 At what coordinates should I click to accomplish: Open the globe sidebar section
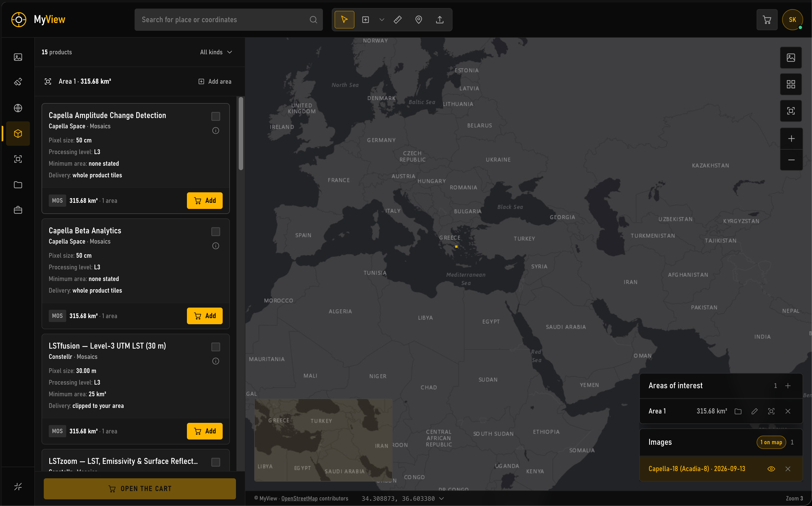(x=18, y=108)
